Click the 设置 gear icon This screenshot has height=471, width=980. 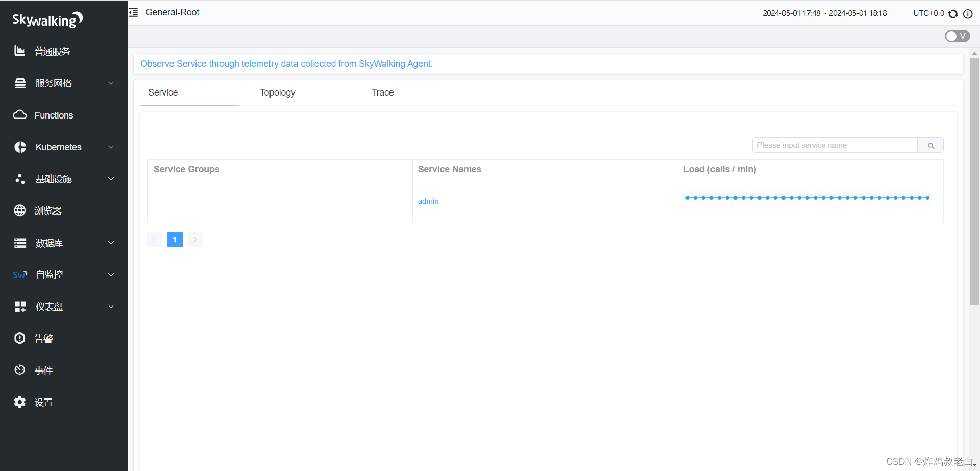coord(20,402)
